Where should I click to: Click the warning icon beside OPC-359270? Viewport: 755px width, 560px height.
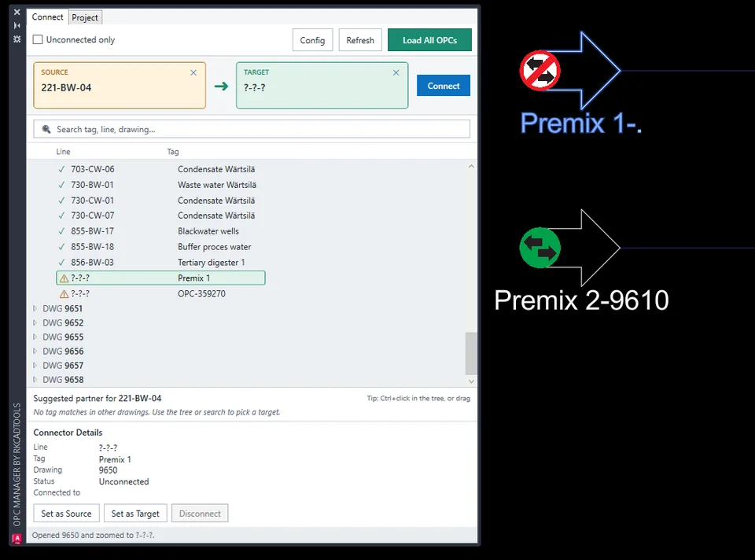[x=64, y=293]
